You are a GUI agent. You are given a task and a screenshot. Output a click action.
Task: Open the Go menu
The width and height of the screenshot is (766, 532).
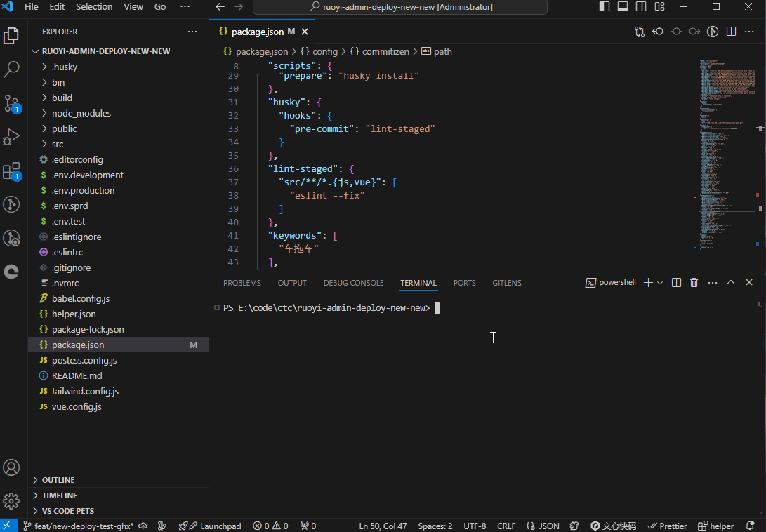tap(160, 7)
